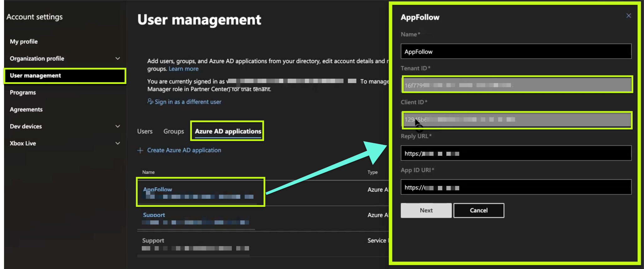
Task: Select the Support service row name
Action: coord(153,240)
